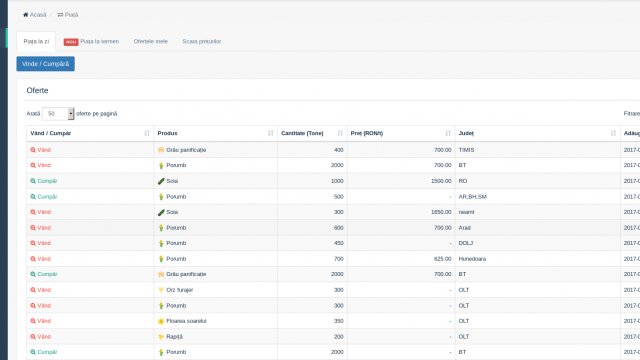Open Vând link for Porumb DOLJ offer

(x=44, y=243)
